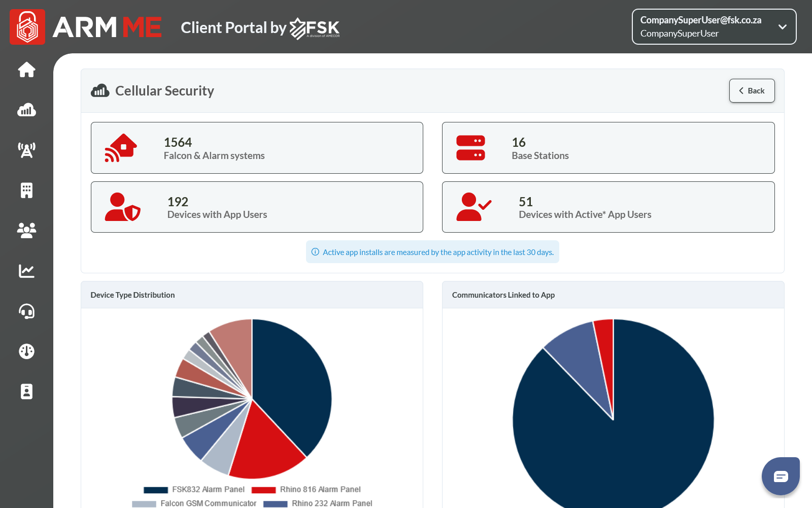Image resolution: width=812 pixels, height=508 pixels.
Task: Open the Home icon in sidebar
Action: (x=26, y=70)
